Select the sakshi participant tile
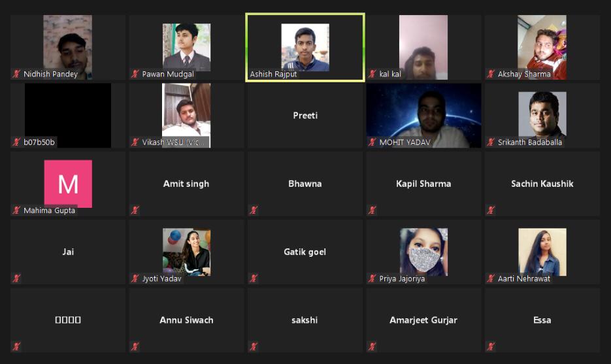Image resolution: width=611 pixels, height=364 pixels. [x=305, y=320]
